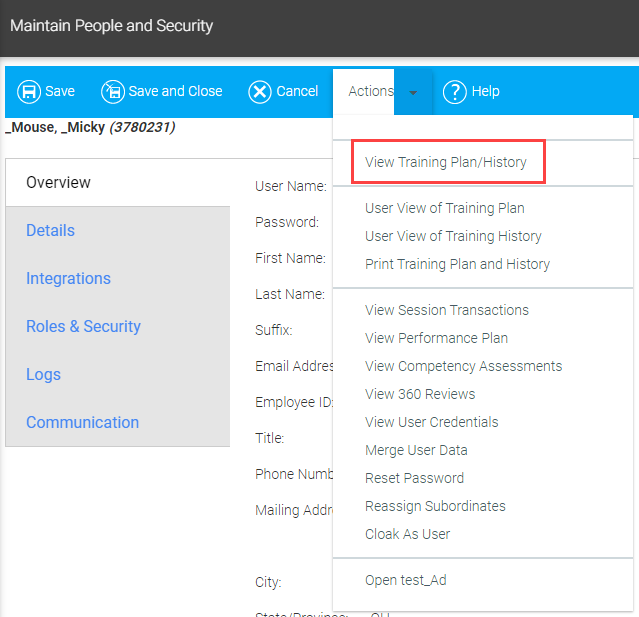
Task: Go to Roles & Security tab
Action: pos(83,327)
